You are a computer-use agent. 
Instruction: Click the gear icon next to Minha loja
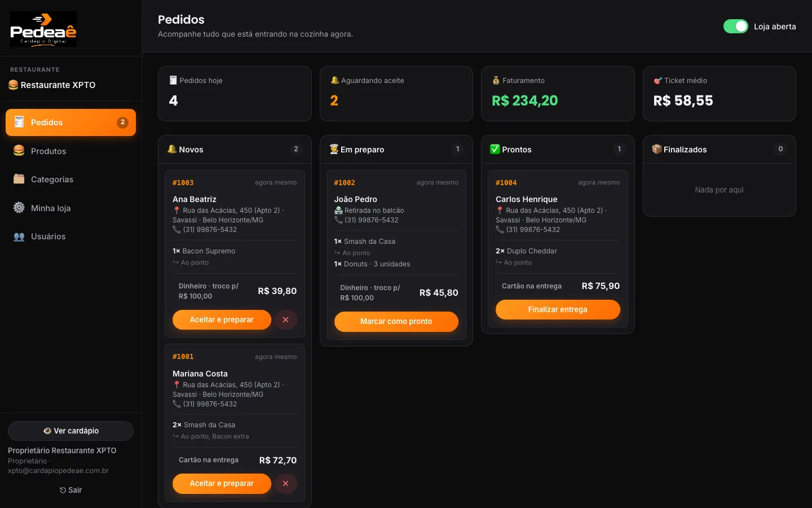pos(19,208)
